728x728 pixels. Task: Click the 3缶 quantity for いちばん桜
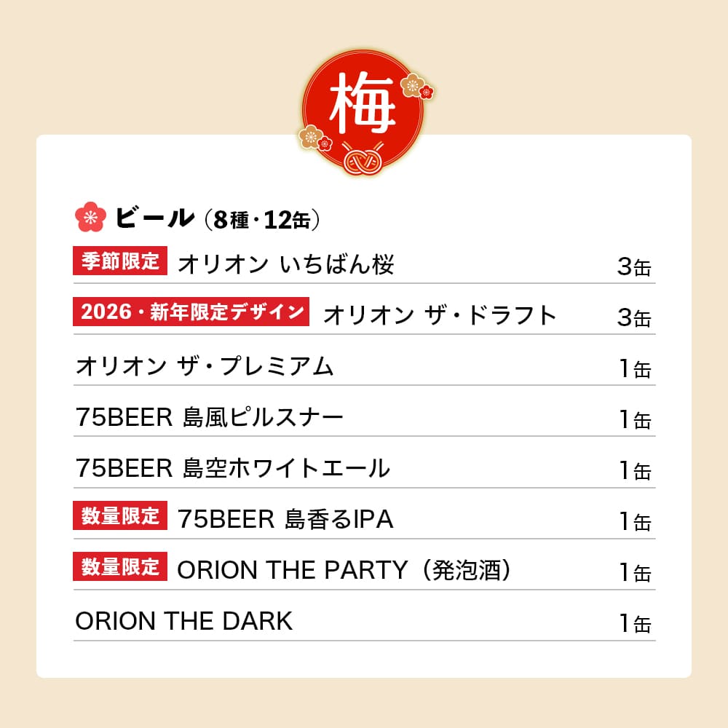point(633,266)
